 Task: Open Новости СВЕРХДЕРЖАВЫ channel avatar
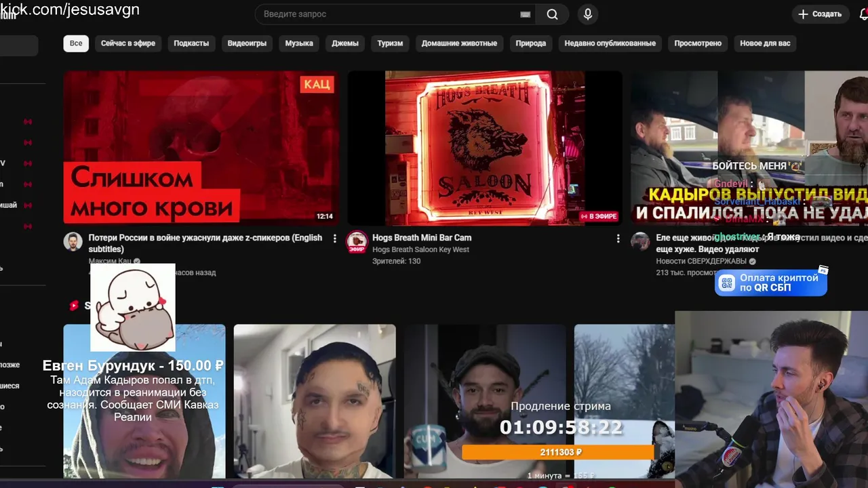pyautogui.click(x=640, y=241)
